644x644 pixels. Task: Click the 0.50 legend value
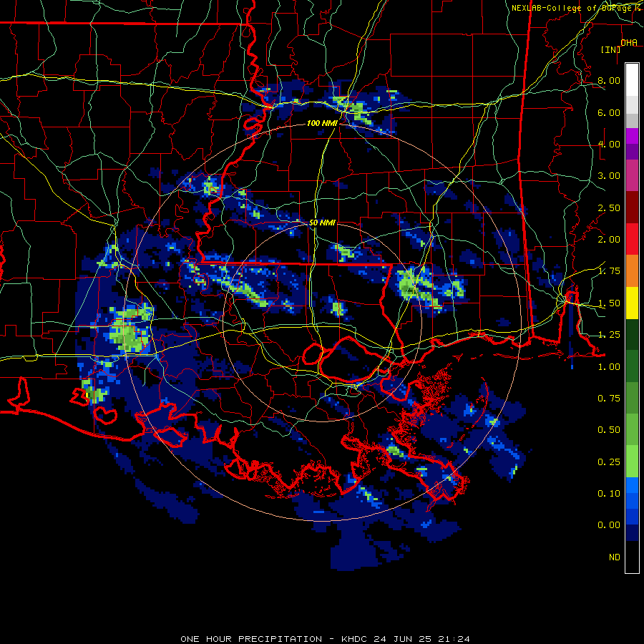click(x=609, y=430)
